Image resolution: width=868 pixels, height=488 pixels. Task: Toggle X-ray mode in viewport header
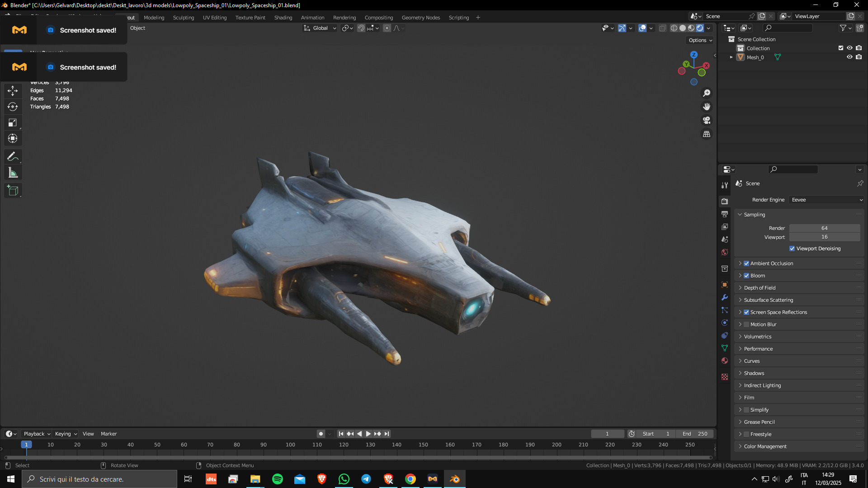pyautogui.click(x=662, y=28)
